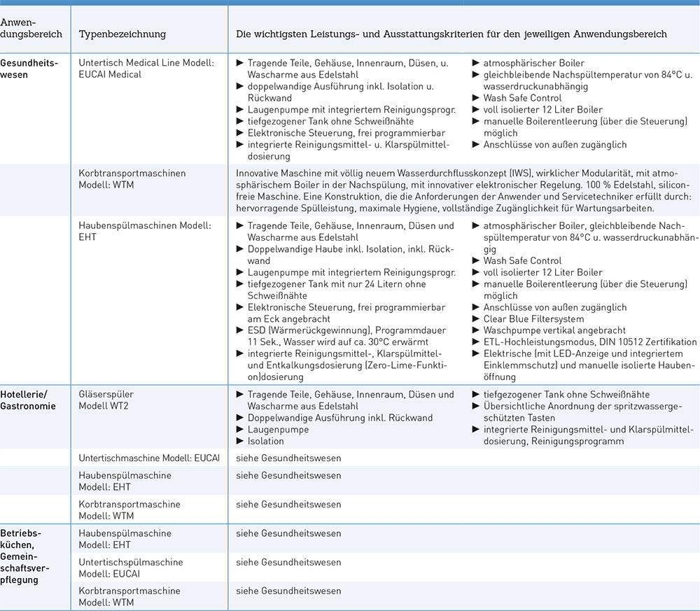Click "Elektronische Steuerung, frei programmierbar" in EUCAI Medical row
The height and width of the screenshot is (611, 700).
(346, 132)
